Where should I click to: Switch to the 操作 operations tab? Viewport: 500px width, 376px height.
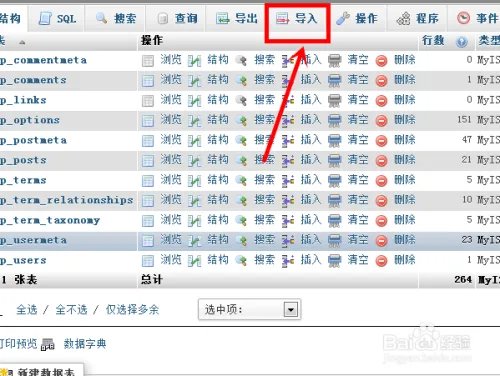click(x=357, y=18)
